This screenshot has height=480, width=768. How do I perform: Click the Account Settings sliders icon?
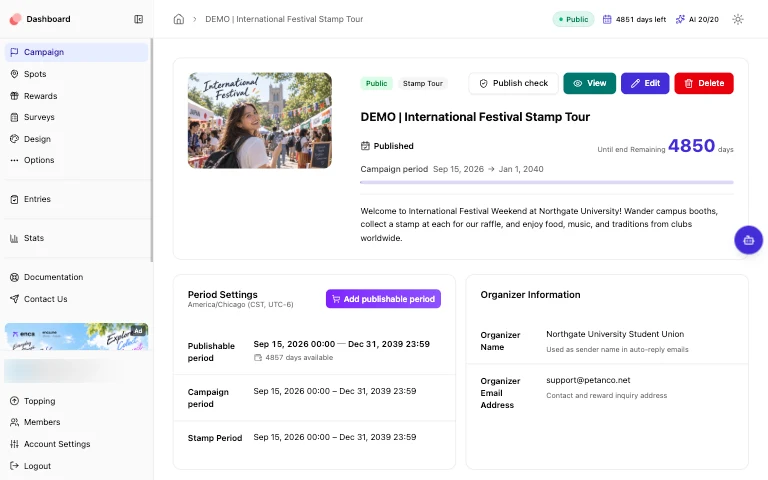[x=14, y=444]
